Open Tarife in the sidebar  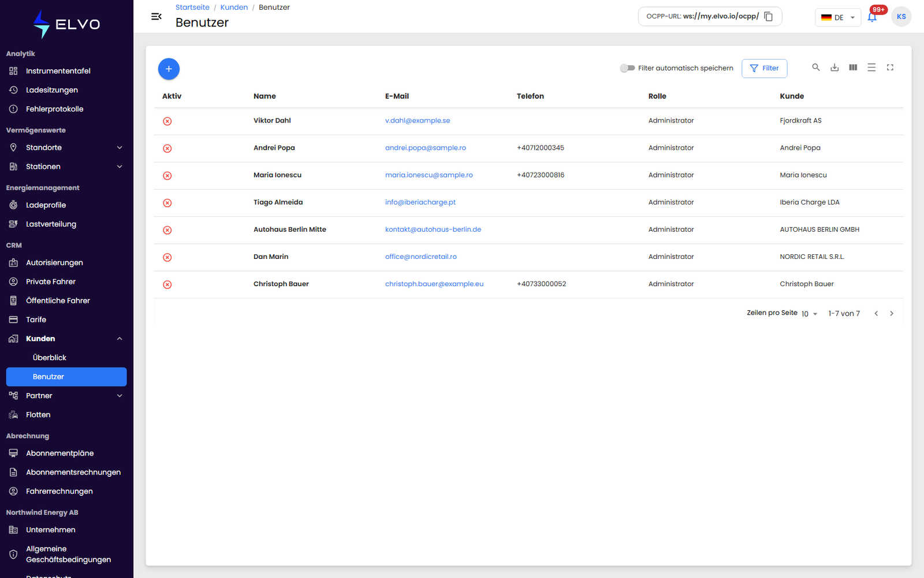pos(66,320)
